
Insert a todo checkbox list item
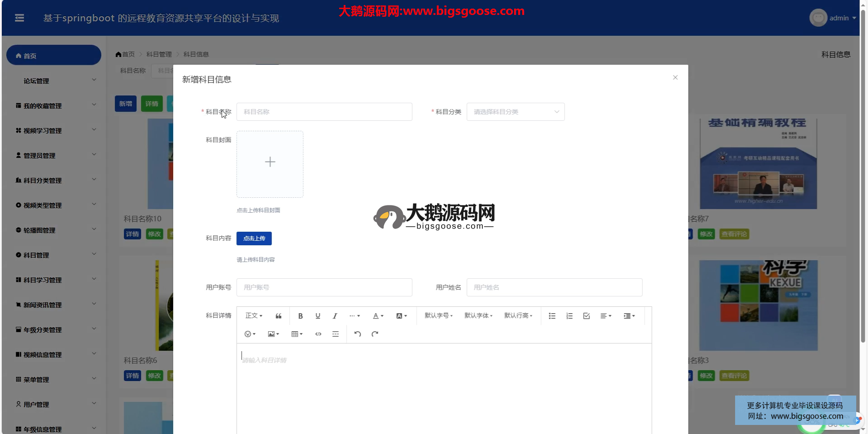pyautogui.click(x=586, y=316)
